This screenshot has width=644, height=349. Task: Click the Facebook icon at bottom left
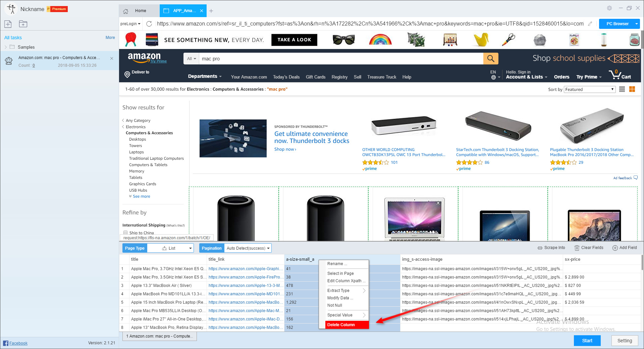point(6,343)
